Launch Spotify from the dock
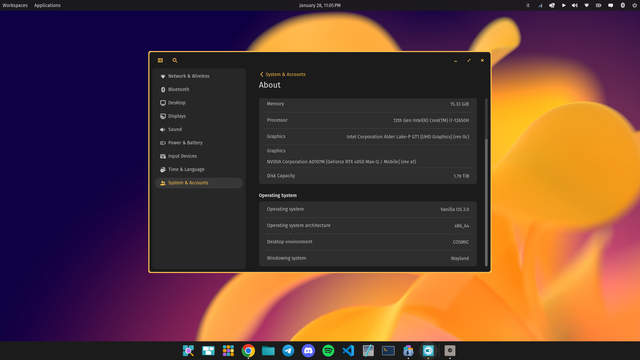 (328, 351)
